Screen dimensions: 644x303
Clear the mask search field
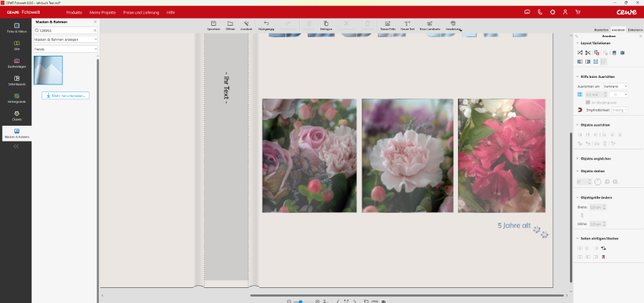click(95, 30)
